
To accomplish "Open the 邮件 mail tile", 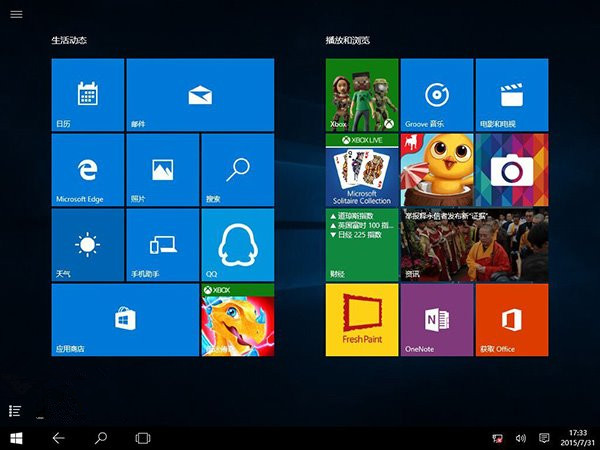I will 200,95.
